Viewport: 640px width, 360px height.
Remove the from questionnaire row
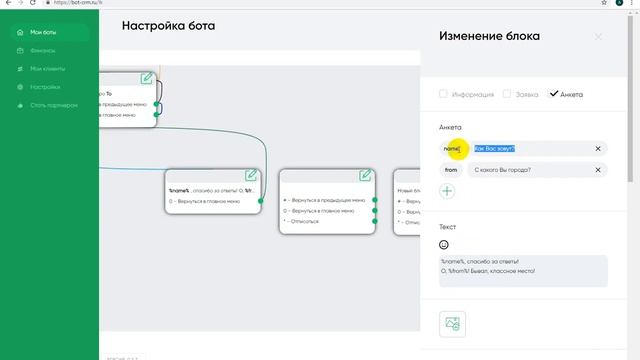[x=598, y=170]
